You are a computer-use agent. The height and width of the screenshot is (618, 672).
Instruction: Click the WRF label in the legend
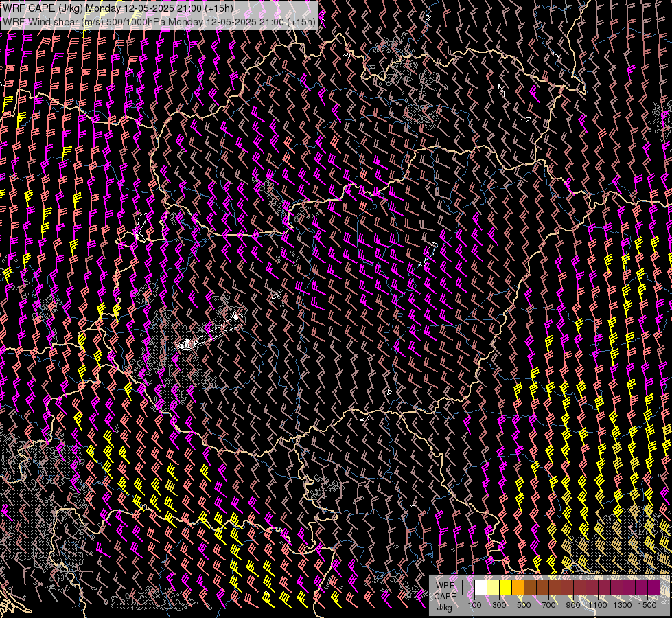coord(445,586)
